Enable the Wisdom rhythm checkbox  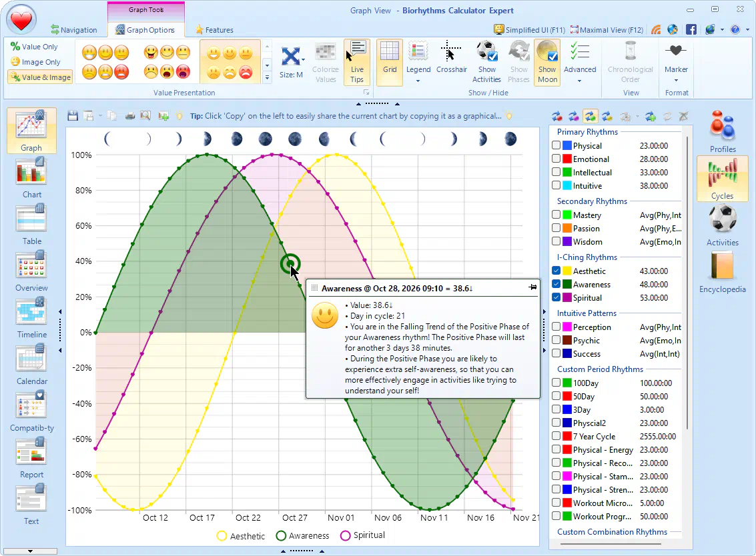[556, 241]
